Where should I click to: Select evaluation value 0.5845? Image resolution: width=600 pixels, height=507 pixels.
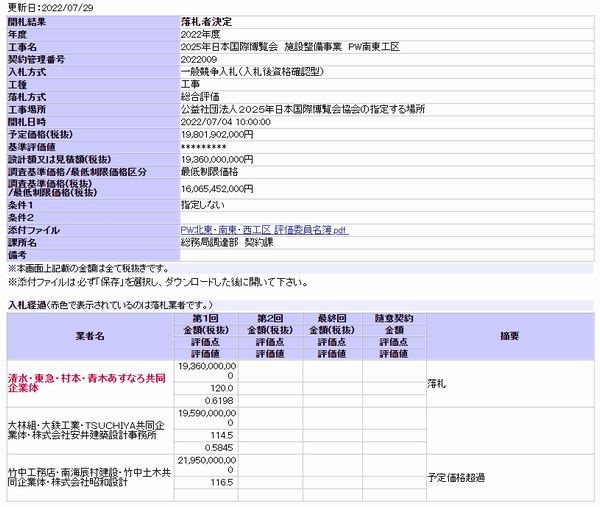tap(219, 448)
